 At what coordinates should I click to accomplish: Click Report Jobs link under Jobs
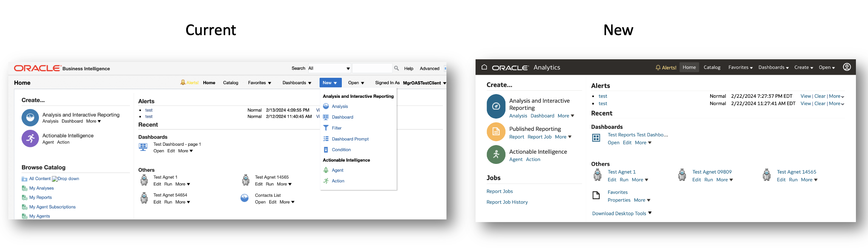499,191
